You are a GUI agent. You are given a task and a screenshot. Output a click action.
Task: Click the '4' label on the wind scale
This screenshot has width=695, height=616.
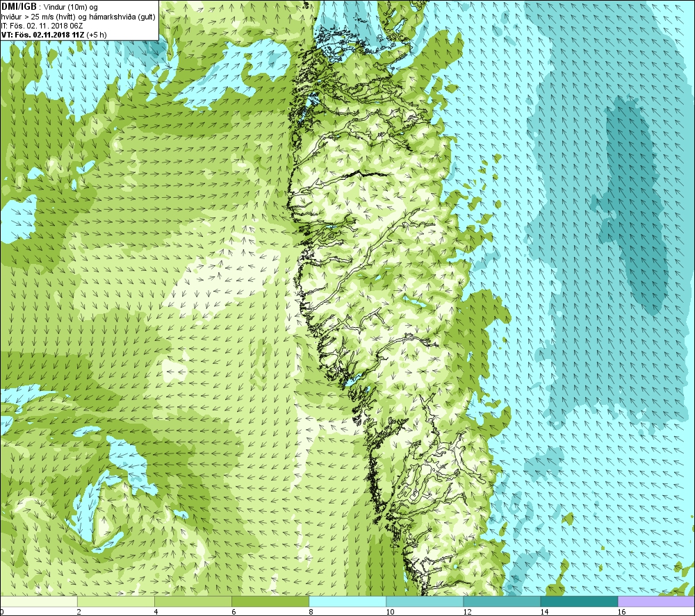coord(156,612)
